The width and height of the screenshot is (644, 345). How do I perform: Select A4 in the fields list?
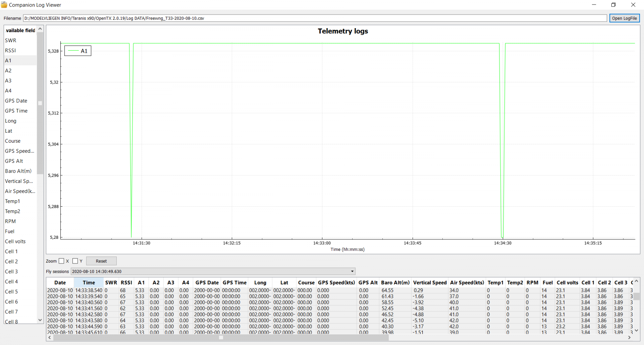[20, 90]
